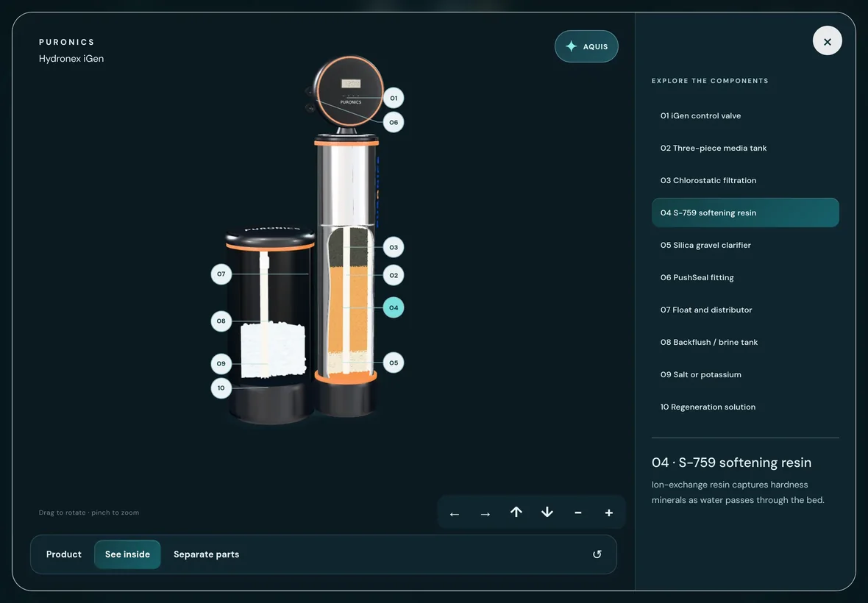The image size is (868, 603).
Task: Open the AQUIS assistant
Action: point(586,46)
